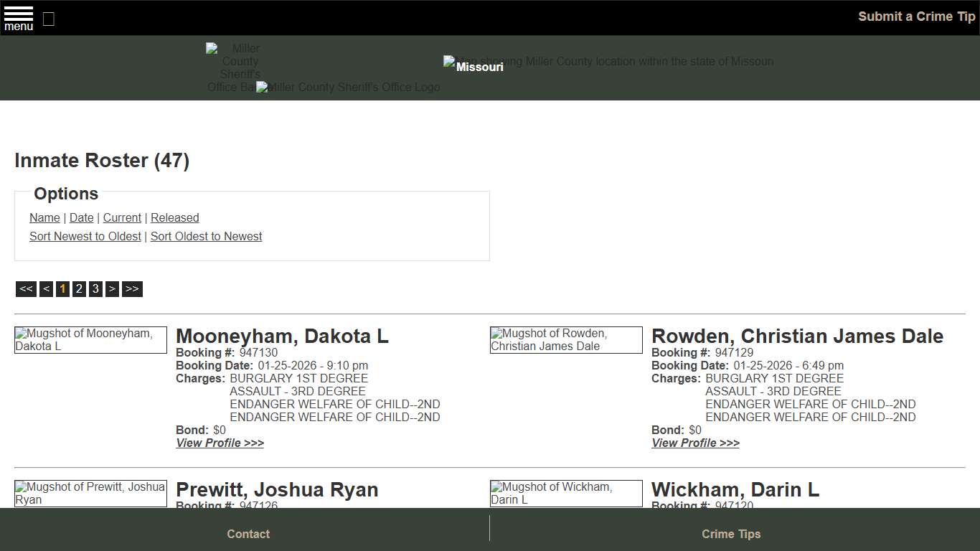Click the Submit a Crime Tip link
Screen dimensions: 980x551
tap(916, 16)
